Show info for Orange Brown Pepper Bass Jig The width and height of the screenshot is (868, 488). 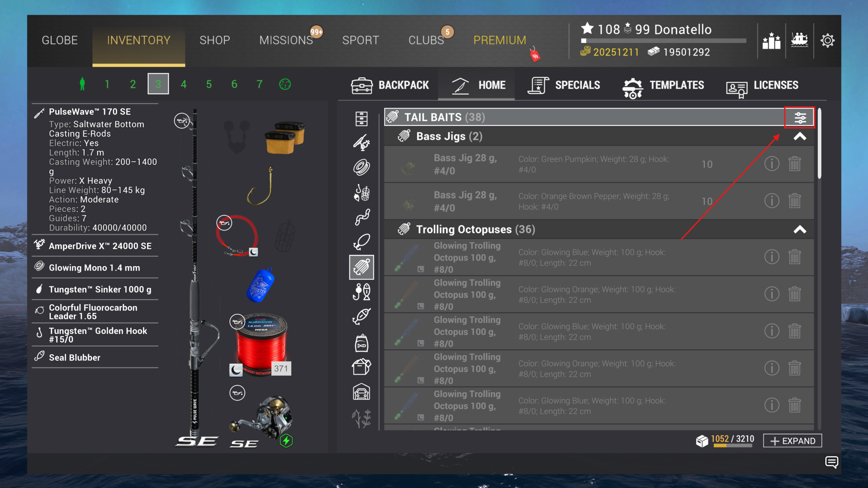tap(771, 201)
